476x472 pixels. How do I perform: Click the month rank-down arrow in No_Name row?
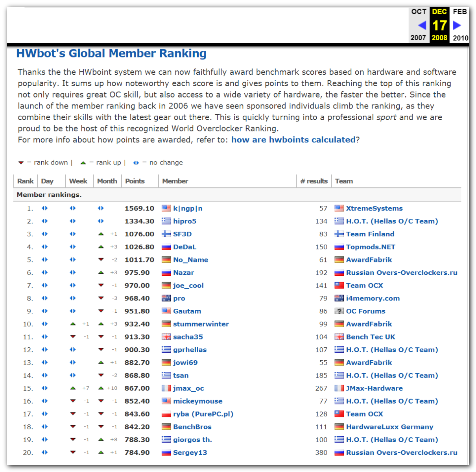[x=101, y=260]
